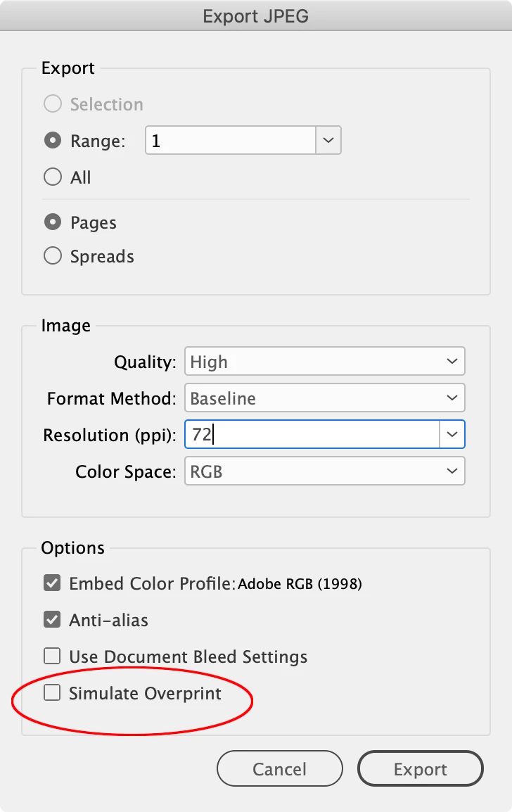Check the Simulate Overprint checkbox
The height and width of the screenshot is (812, 512).
coord(52,693)
